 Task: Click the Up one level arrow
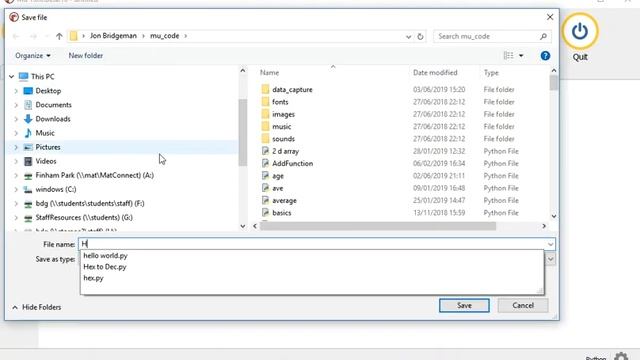(x=59, y=36)
